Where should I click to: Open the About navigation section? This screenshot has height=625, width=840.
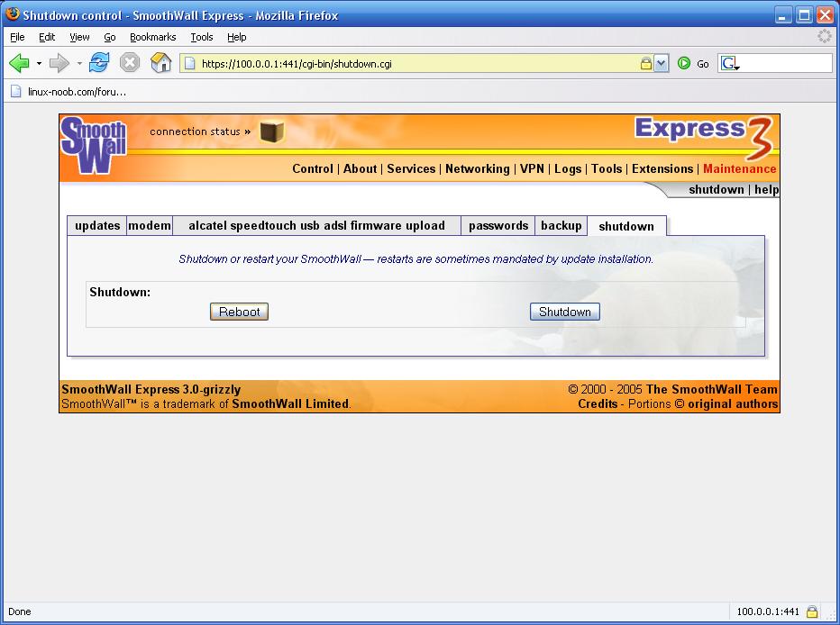click(x=360, y=168)
